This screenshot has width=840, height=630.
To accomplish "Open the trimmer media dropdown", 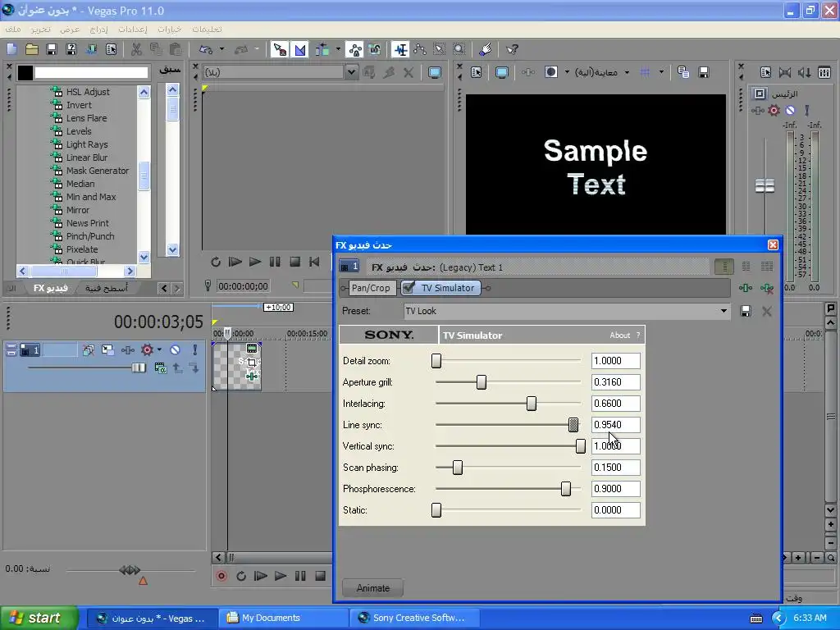I will pos(351,72).
